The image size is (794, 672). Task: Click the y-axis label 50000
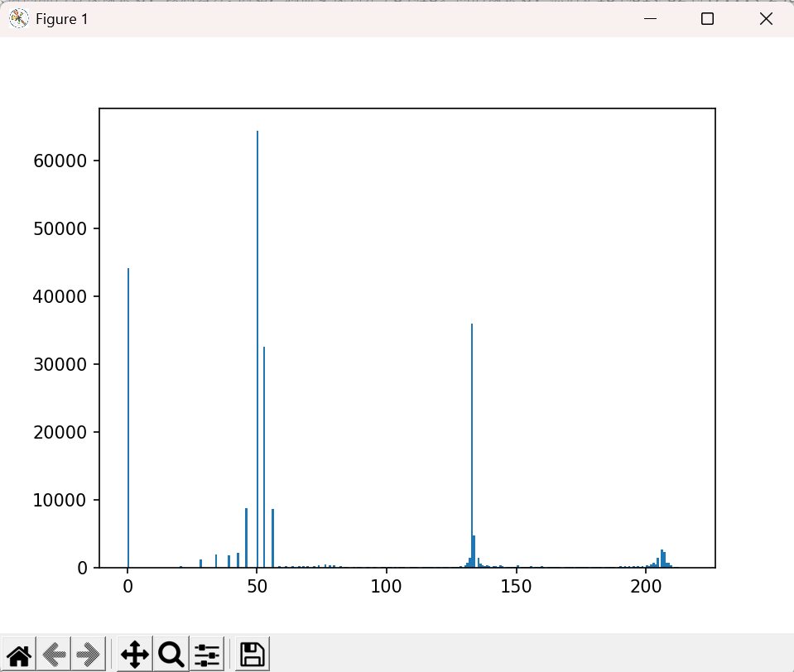(x=60, y=228)
